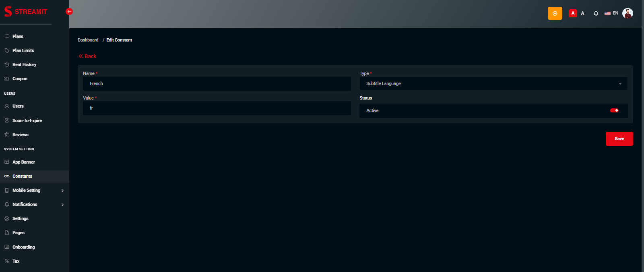Click the plain A theme icon
The width and height of the screenshot is (644, 272).
[582, 13]
